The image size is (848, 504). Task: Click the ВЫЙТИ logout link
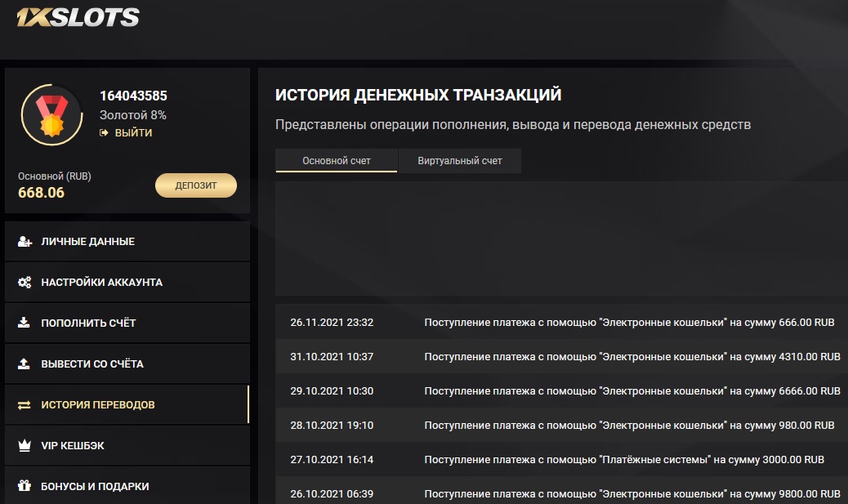133,133
